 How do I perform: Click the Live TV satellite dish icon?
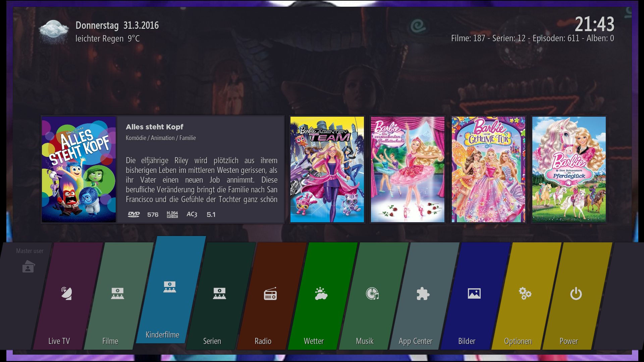tap(66, 293)
